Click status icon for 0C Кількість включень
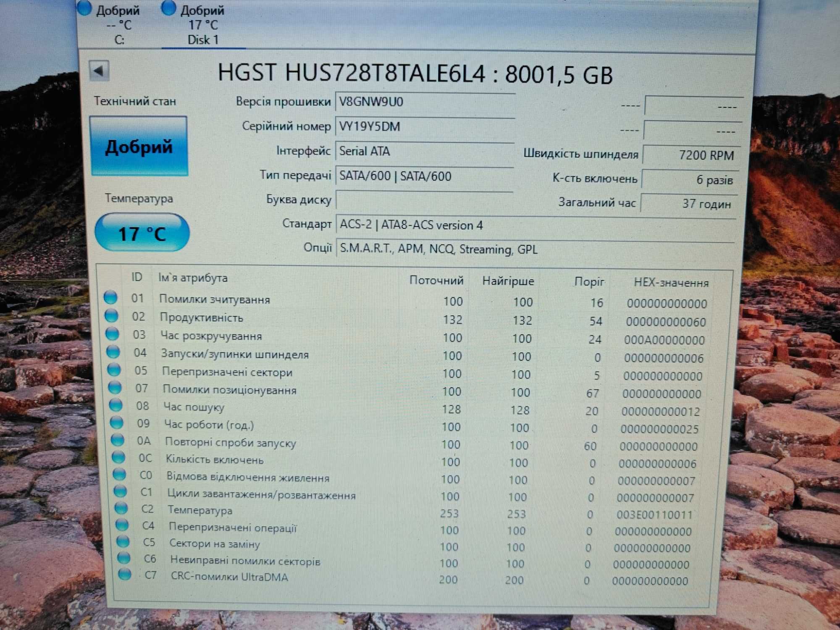 tap(118, 457)
